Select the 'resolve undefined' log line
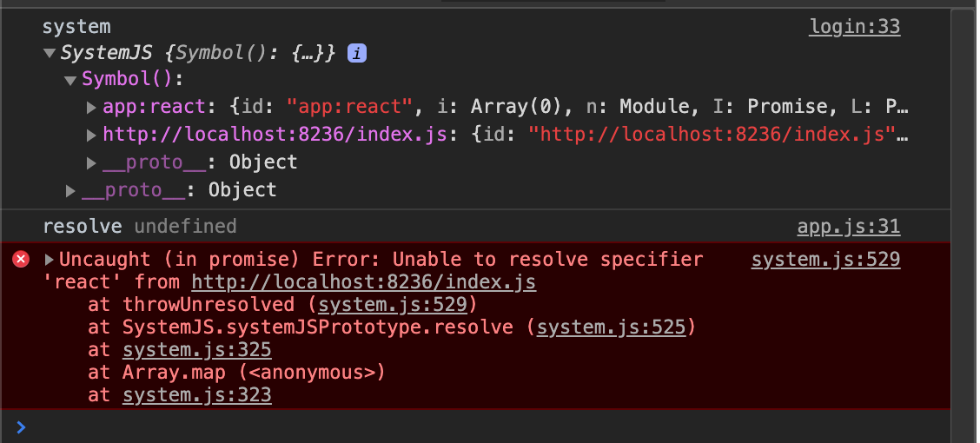The image size is (980, 443). (x=139, y=226)
